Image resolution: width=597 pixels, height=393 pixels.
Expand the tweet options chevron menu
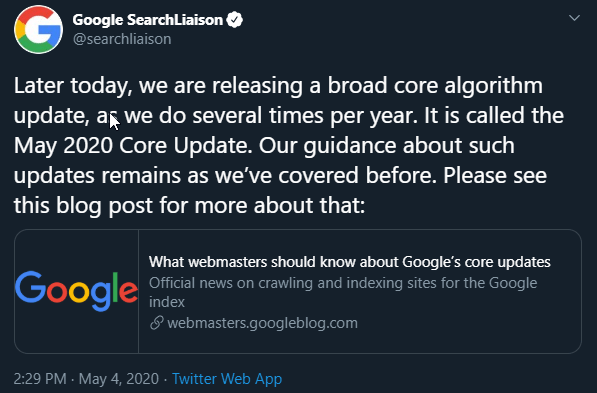tap(574, 18)
